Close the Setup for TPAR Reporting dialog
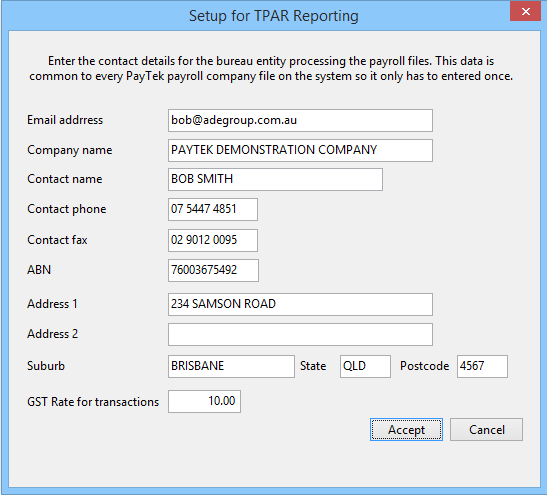The width and height of the screenshot is (547, 495). (x=525, y=12)
